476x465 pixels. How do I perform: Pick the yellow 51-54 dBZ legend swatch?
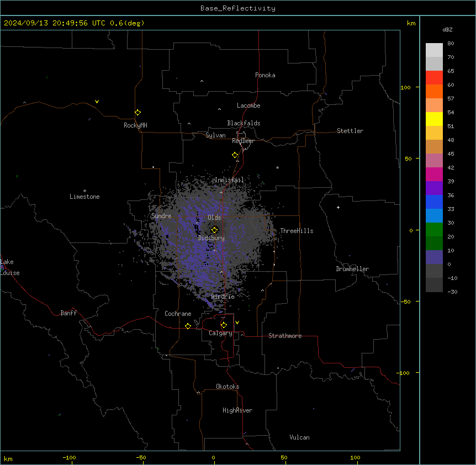tap(434, 119)
